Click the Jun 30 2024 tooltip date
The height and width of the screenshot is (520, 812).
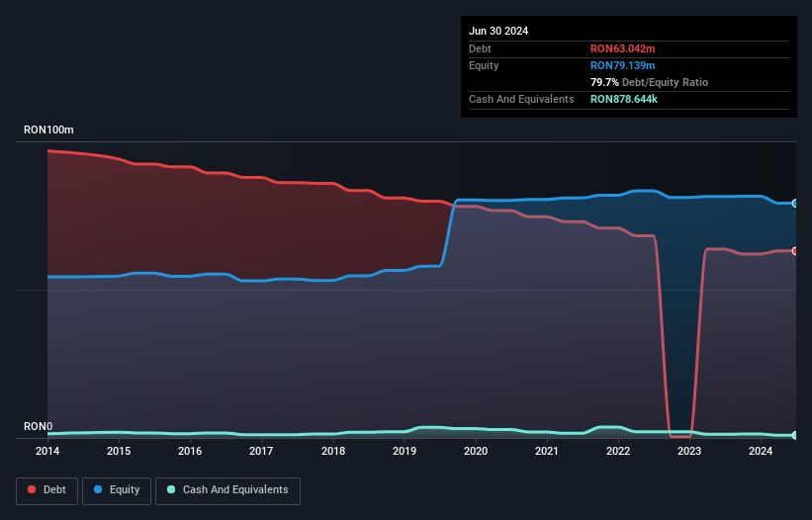(498, 31)
